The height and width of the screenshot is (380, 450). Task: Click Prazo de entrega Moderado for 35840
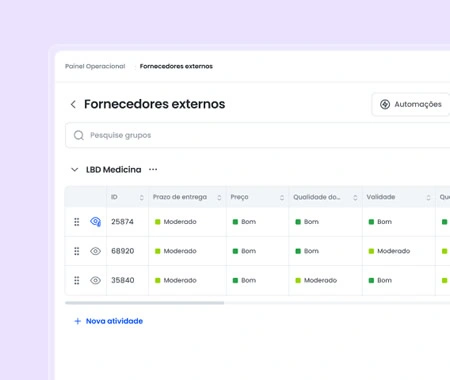coord(187,280)
